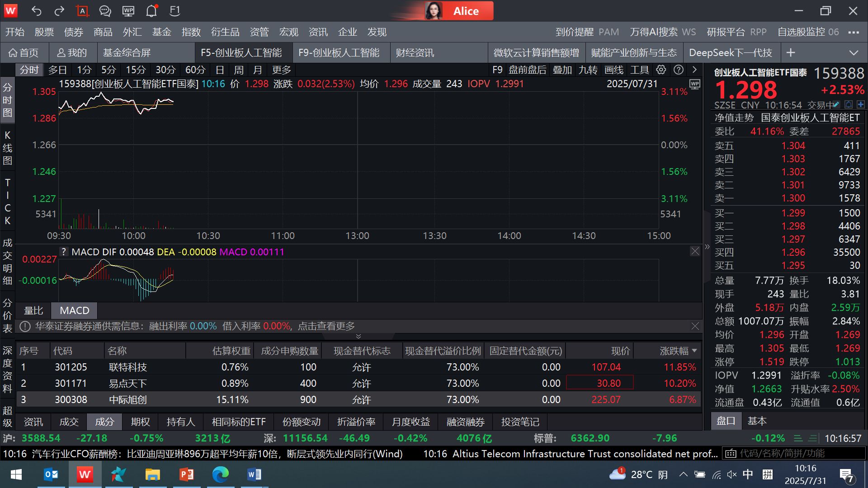Close the 华泰证券融券通 info bar

695,326
